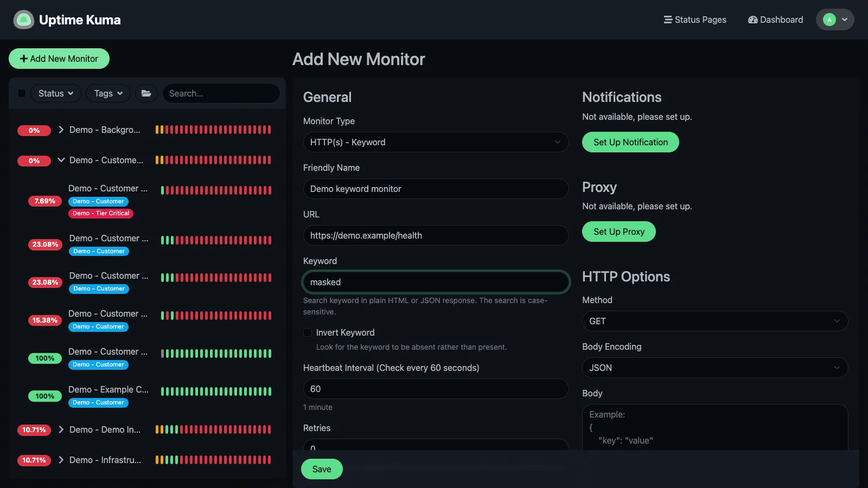Click the Demo - Tier Critical tag
Image resolution: width=868 pixels, height=488 pixels.
101,213
